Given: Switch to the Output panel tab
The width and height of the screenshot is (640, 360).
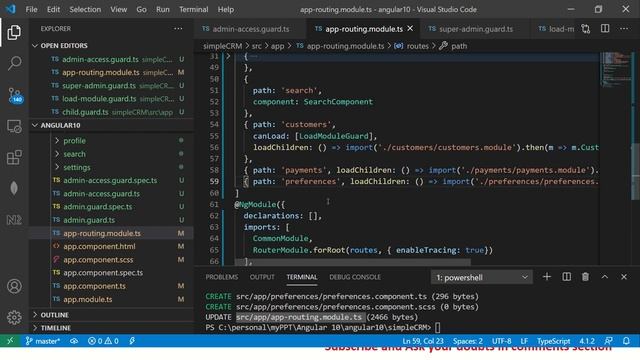Looking at the screenshot, I should tap(262, 277).
